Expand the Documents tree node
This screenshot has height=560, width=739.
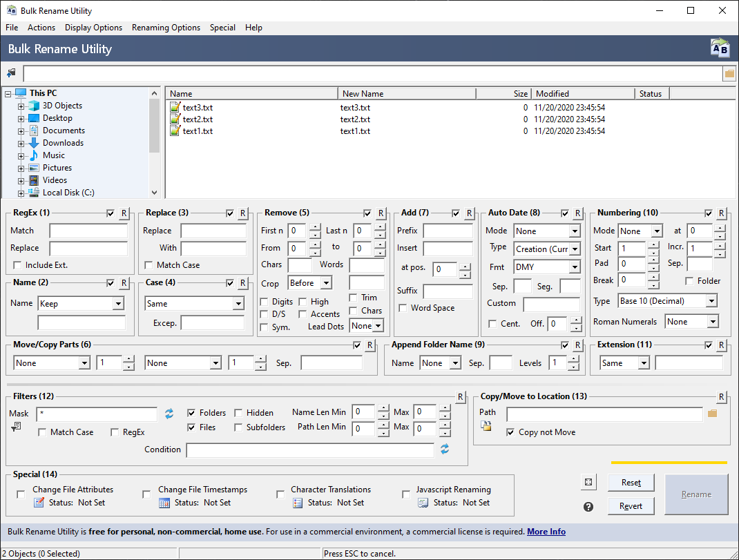[21, 131]
